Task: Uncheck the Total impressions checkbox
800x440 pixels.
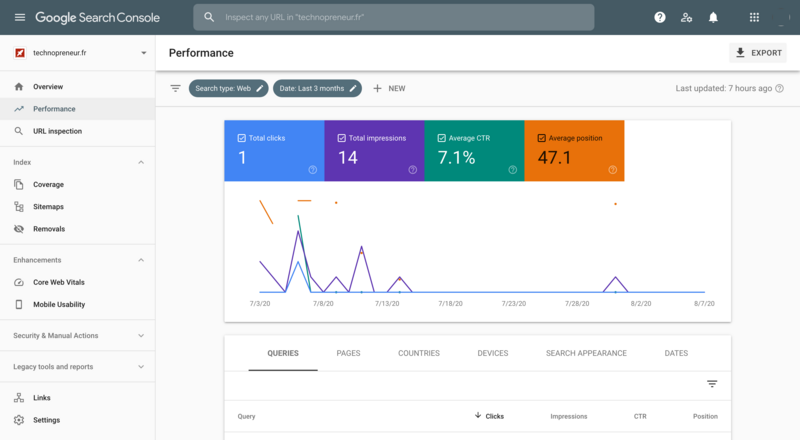Action: tap(342, 138)
